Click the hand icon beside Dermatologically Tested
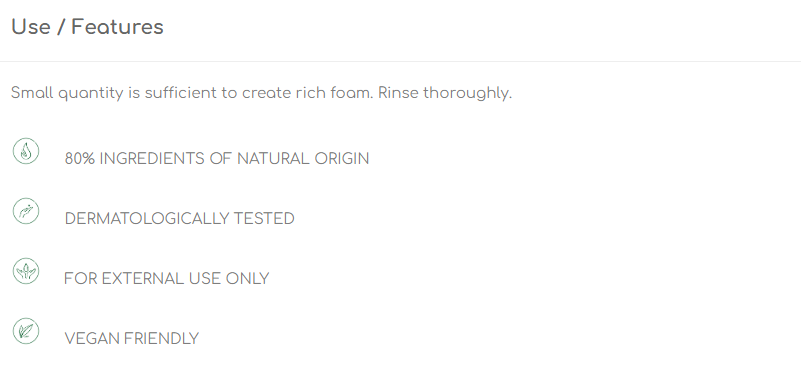The image size is (801, 367). (x=26, y=211)
